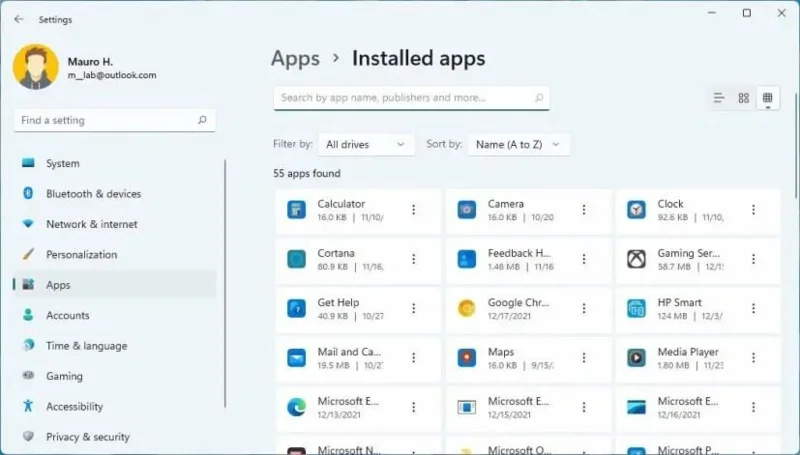800x455 pixels.
Task: Select Apps in the sidebar
Action: point(115,285)
